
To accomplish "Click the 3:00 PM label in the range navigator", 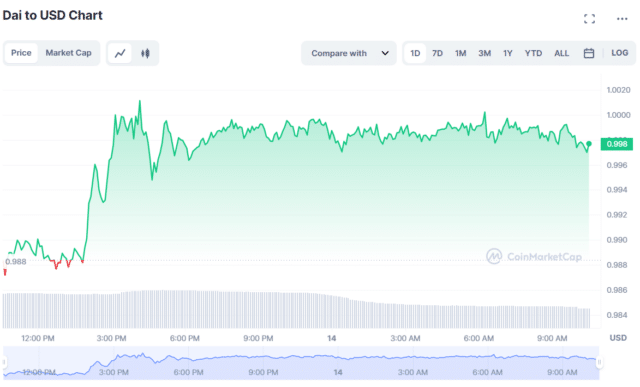I will click(x=113, y=372).
